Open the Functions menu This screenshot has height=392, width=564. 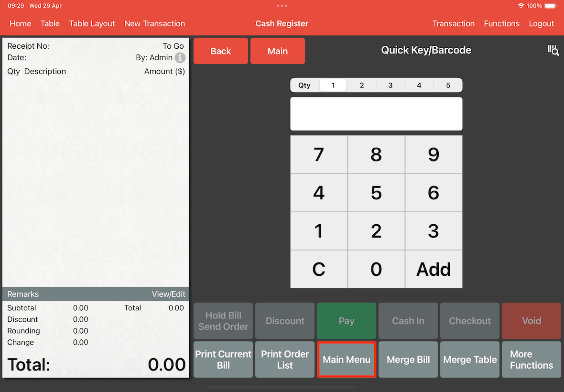pos(501,24)
